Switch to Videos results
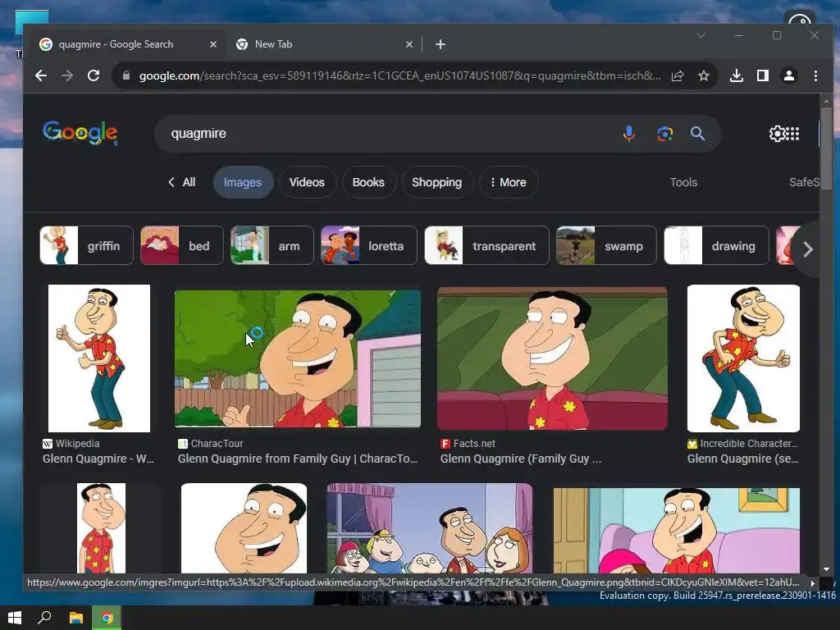The width and height of the screenshot is (840, 630). [307, 182]
